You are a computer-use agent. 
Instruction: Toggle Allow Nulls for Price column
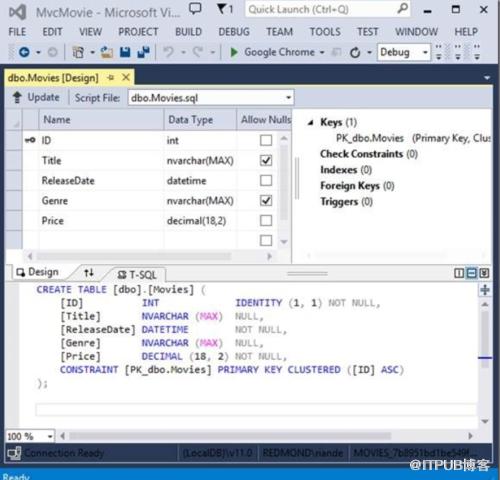[266, 220]
